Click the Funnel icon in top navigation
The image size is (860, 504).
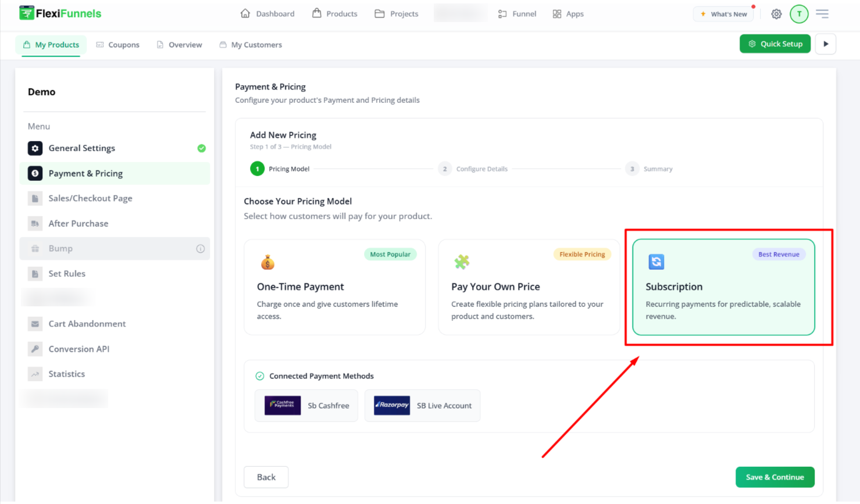point(502,14)
